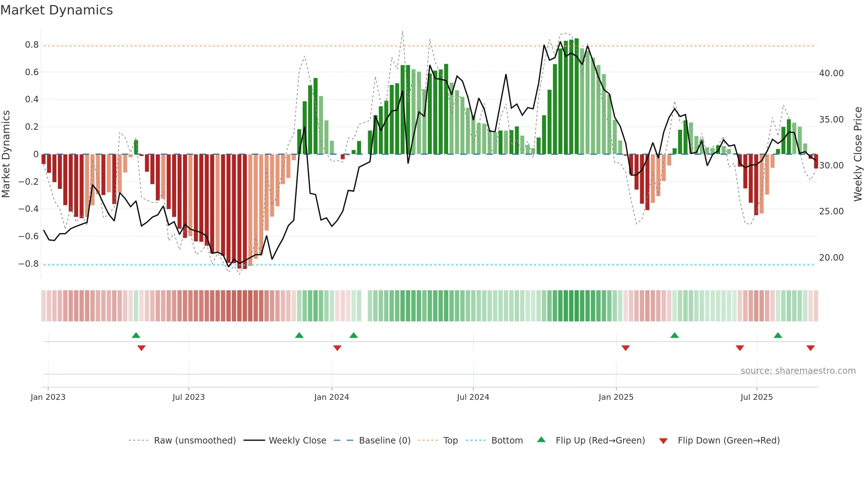Click the 40.00 right axis price label
Viewport: 868px width, 488px height.
coord(831,73)
